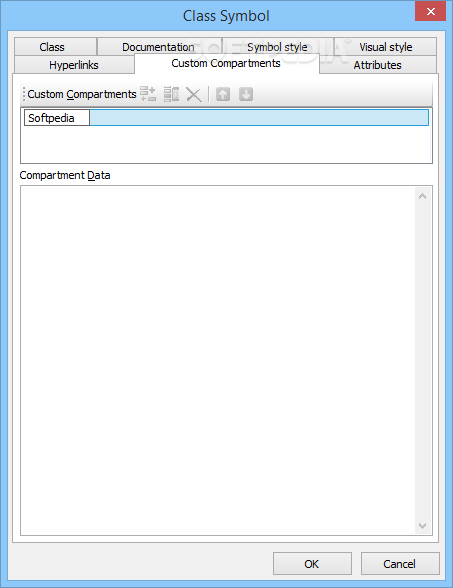Click the Compartment Data scrollbar down arrow
The image size is (453, 588).
[423, 526]
